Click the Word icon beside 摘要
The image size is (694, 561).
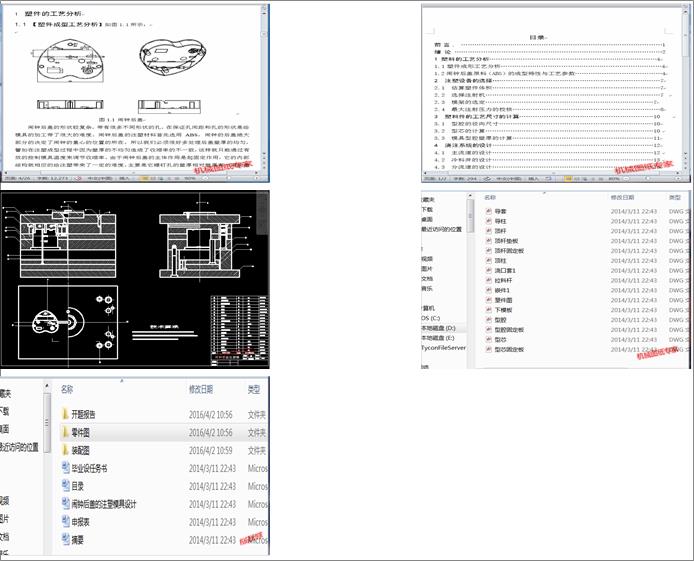(66, 539)
